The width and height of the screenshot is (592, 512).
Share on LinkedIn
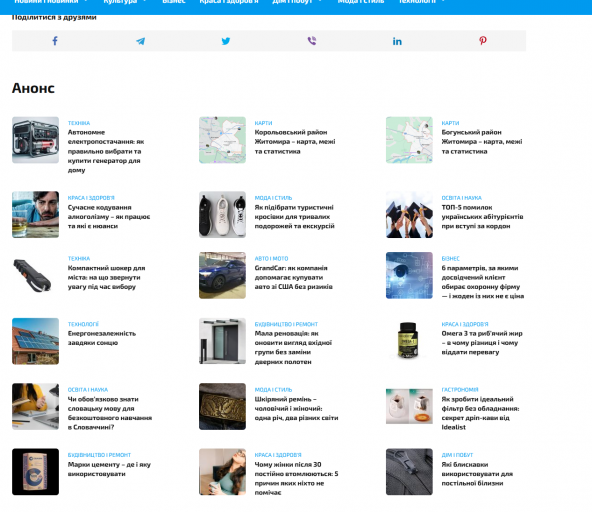click(397, 41)
